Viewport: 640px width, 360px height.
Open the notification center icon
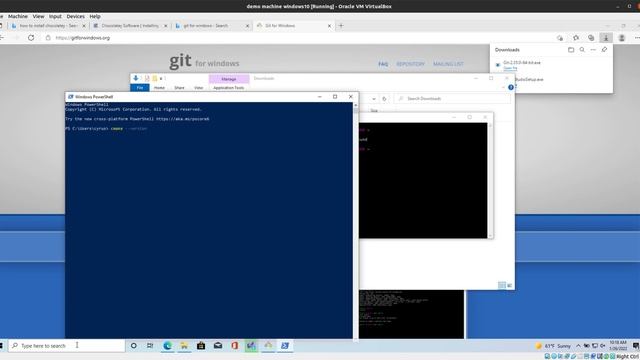pyautogui.click(x=635, y=346)
